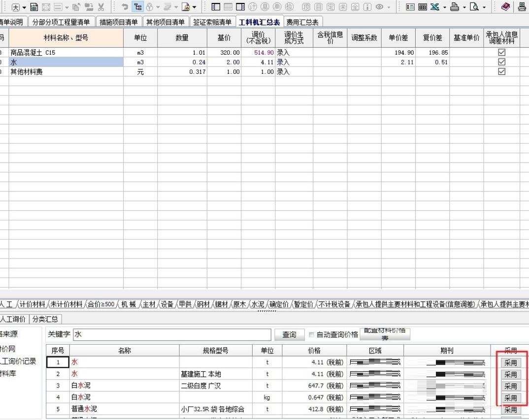Click the boxed 全 icon
Image resolution: width=529 pixels, height=420 pixels.
(355, 7)
